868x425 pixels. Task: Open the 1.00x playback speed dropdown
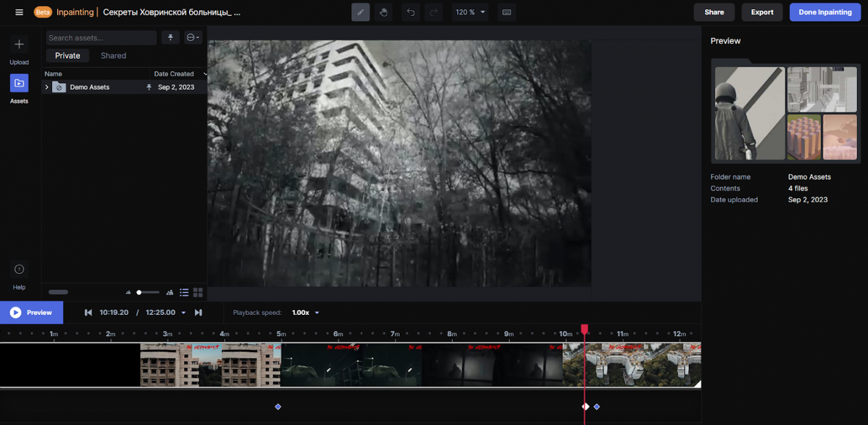(x=305, y=312)
